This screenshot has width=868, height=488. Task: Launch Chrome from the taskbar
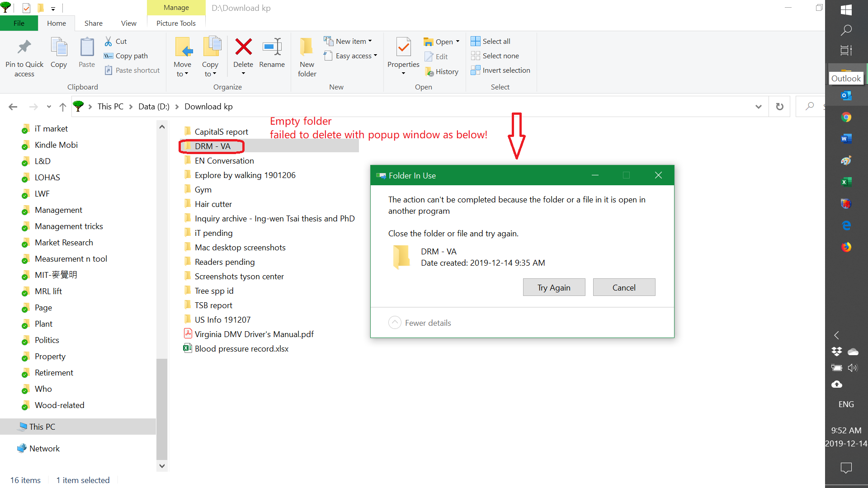(846, 117)
